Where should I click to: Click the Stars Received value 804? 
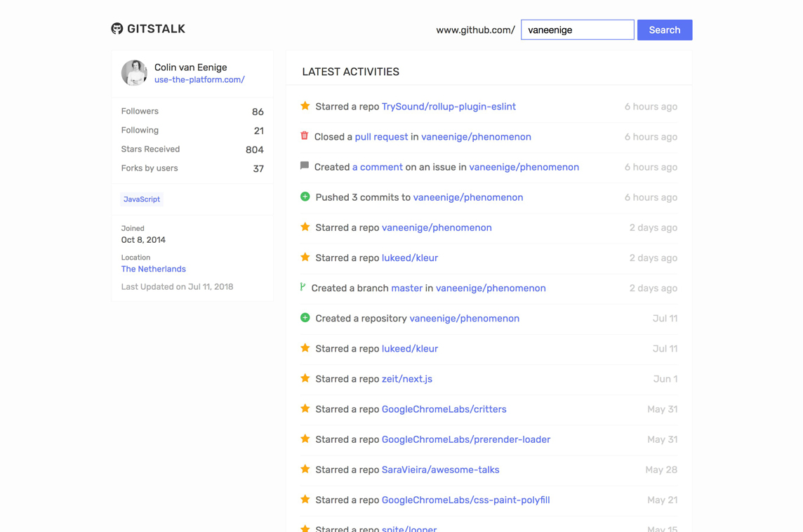tap(255, 149)
